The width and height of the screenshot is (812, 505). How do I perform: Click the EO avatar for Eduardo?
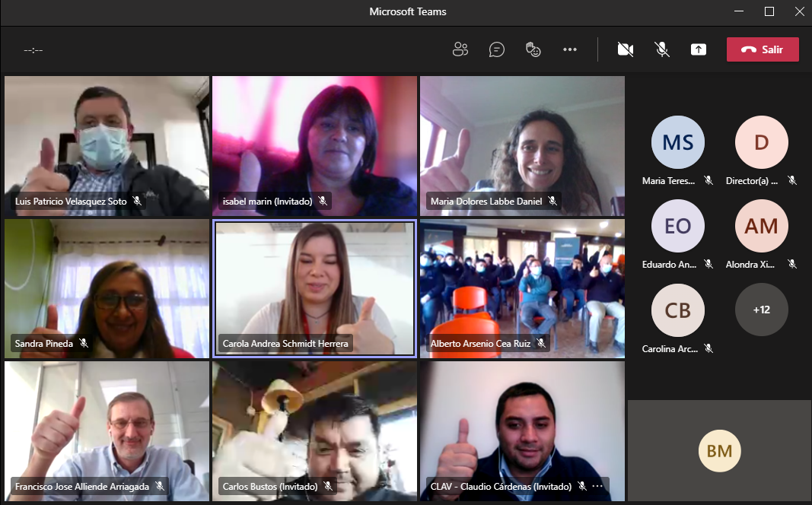[677, 226]
